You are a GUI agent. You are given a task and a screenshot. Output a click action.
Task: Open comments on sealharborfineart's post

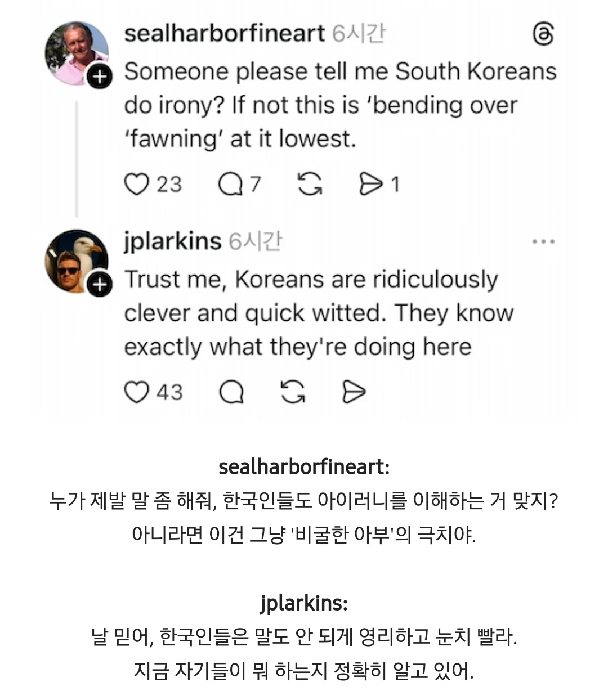230,184
